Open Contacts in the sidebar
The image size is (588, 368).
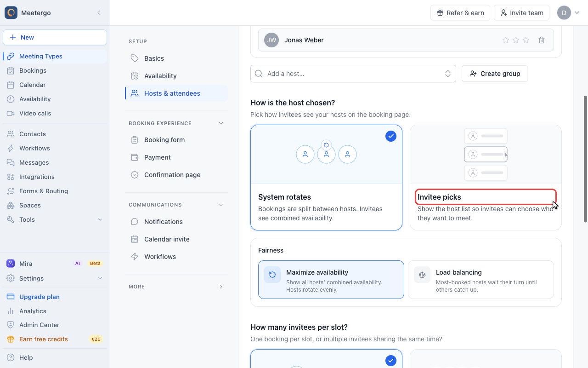55,134
